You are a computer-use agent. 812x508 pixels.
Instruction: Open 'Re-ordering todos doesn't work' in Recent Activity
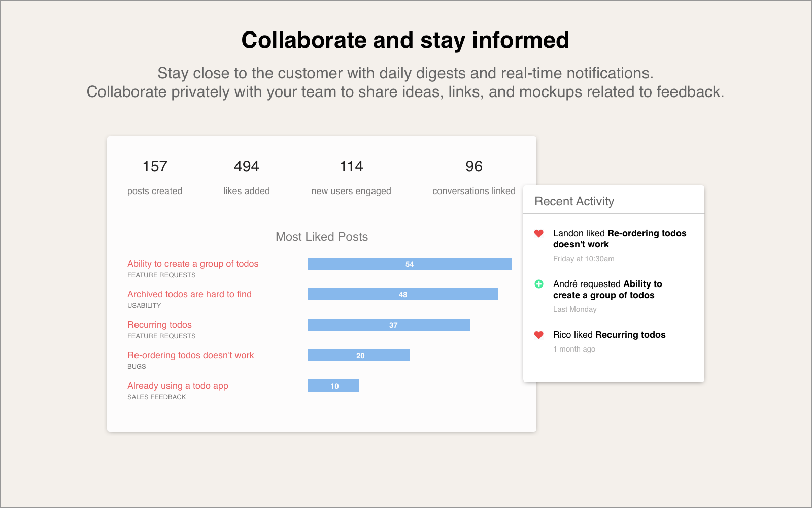pyautogui.click(x=647, y=233)
